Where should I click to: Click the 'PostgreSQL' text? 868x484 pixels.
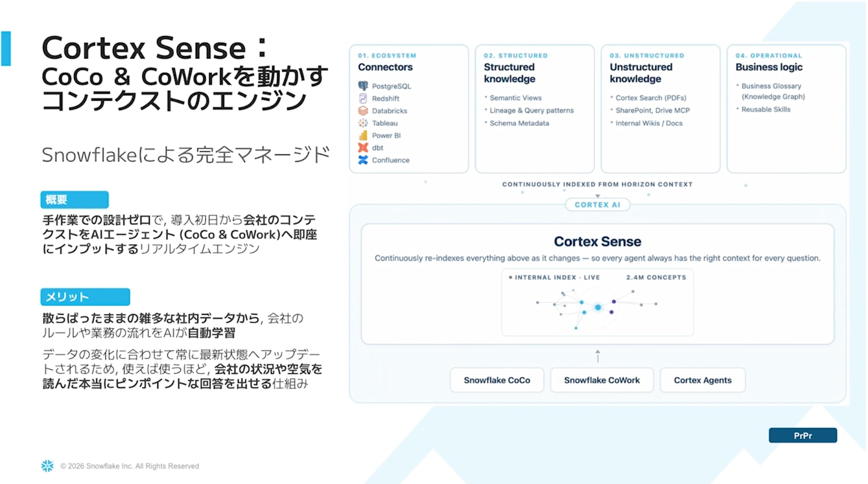click(391, 86)
